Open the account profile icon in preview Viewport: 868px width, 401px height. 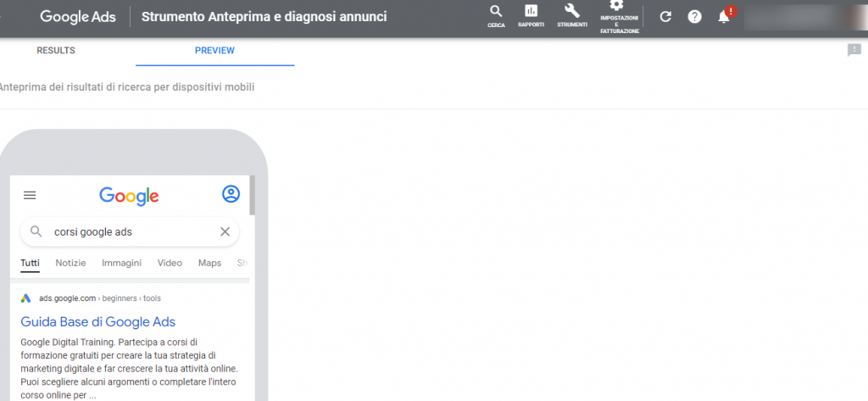(231, 194)
